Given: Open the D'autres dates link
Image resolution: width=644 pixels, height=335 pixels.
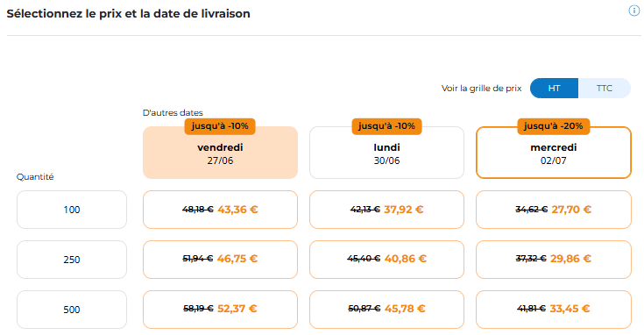Looking at the screenshot, I should (x=173, y=112).
